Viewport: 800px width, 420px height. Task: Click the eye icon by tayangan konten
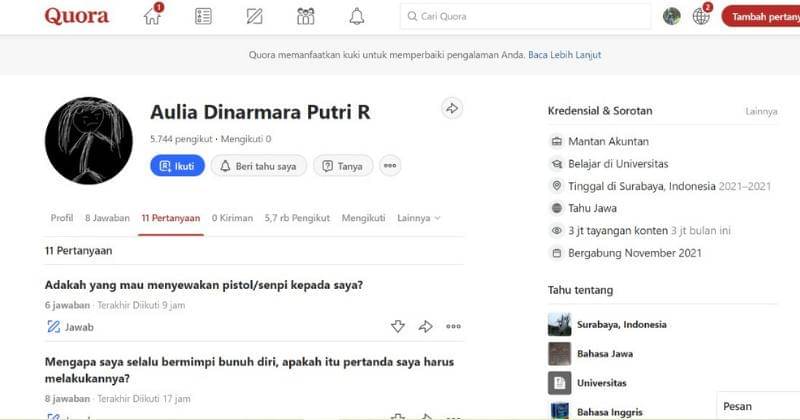coord(557,231)
